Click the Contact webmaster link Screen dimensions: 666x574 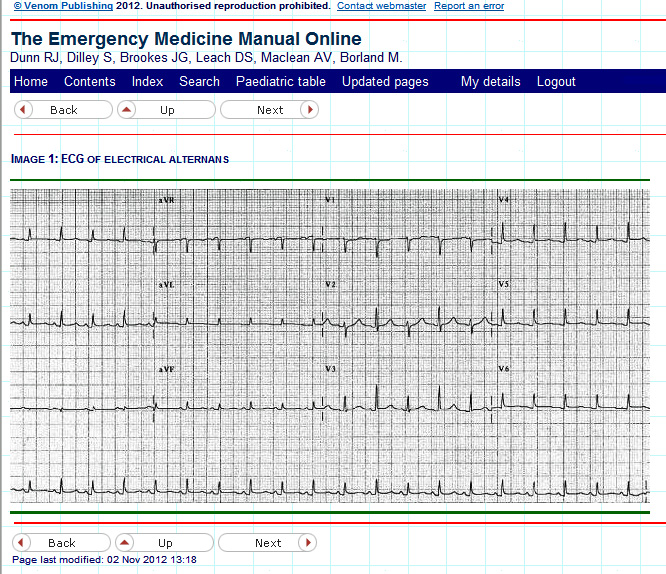(x=381, y=6)
